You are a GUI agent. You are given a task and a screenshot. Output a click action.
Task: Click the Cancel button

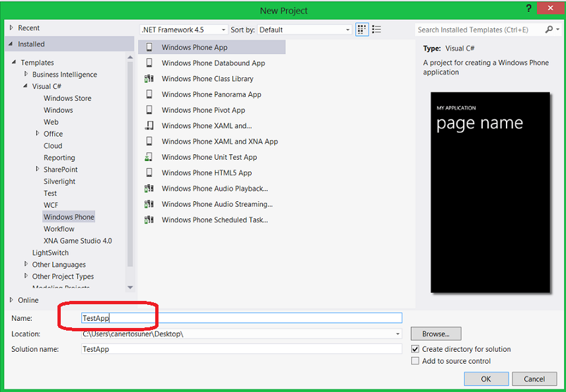[x=534, y=379]
